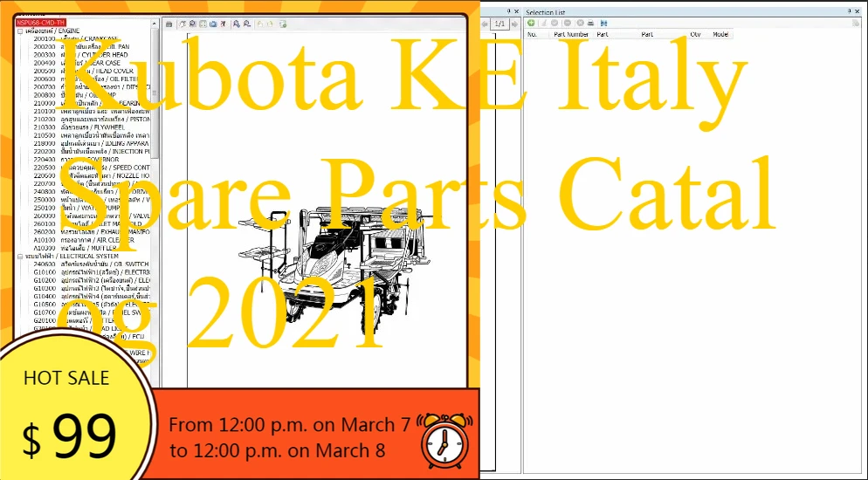Open A10100 AIR CLEANER tree entry
Viewport: 868px width, 480px height.
tap(84, 240)
